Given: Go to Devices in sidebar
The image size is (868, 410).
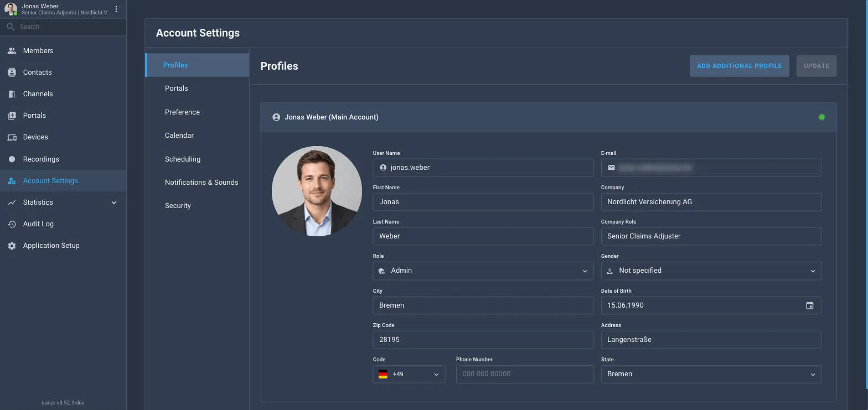Looking at the screenshot, I should pyautogui.click(x=63, y=137).
